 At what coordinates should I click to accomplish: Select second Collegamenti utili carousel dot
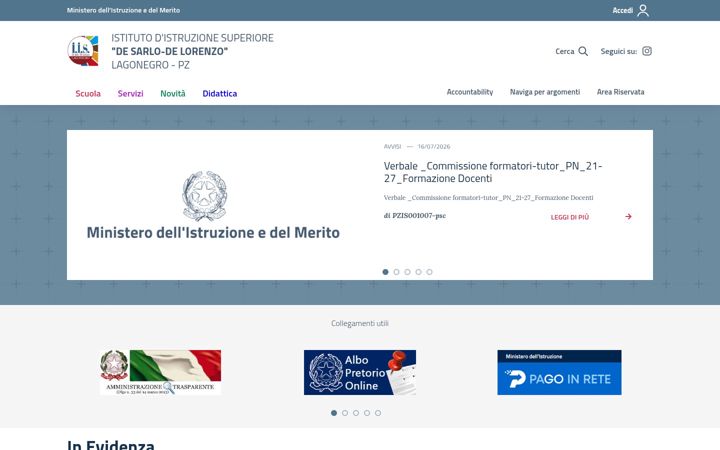point(345,413)
